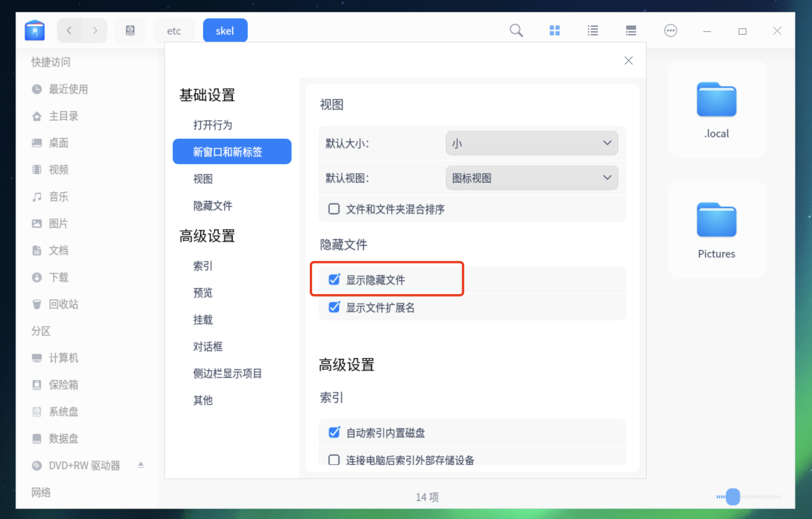
Task: Open the more options ellipsis menu
Action: 671,30
